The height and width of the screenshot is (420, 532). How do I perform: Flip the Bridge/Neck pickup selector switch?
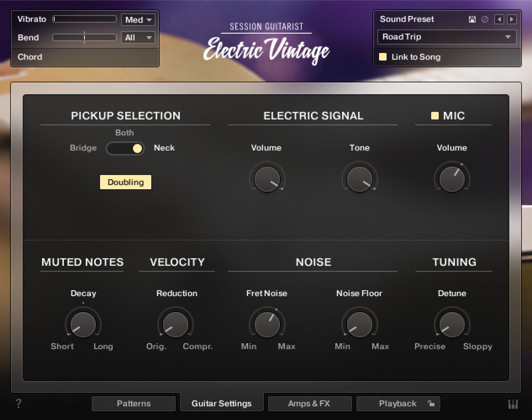[x=125, y=148]
